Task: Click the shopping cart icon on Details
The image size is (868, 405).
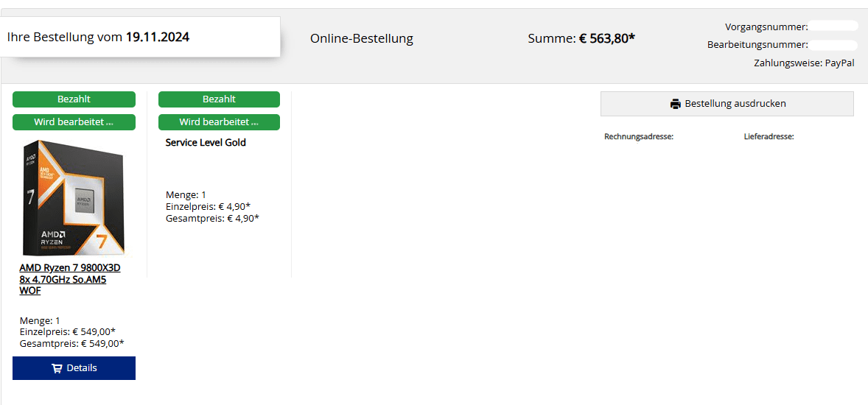Action: [x=57, y=368]
